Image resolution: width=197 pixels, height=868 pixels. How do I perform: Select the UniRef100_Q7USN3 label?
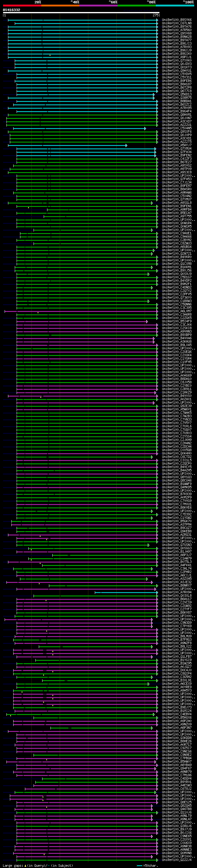(x=176, y=545)
